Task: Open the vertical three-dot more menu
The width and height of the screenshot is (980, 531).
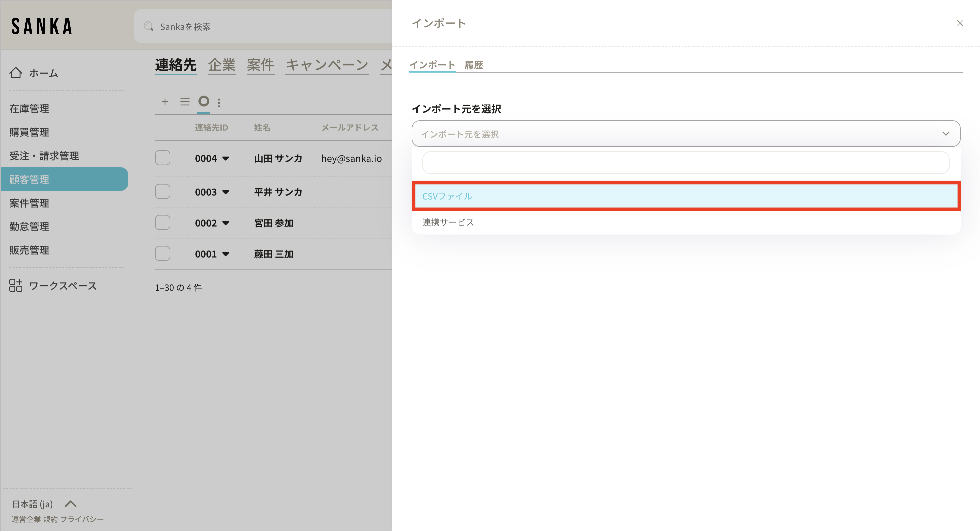Action: tap(219, 103)
